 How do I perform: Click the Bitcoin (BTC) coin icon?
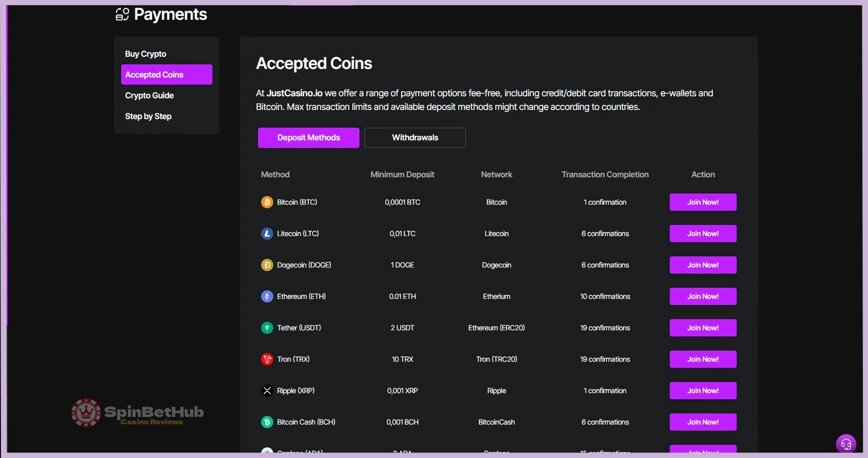(267, 202)
